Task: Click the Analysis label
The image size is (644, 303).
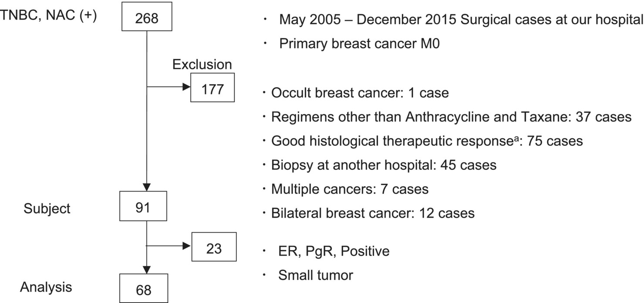Action: point(47,287)
